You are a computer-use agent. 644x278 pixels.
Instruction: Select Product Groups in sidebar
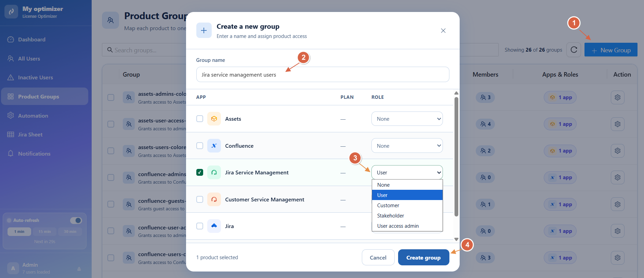44,96
